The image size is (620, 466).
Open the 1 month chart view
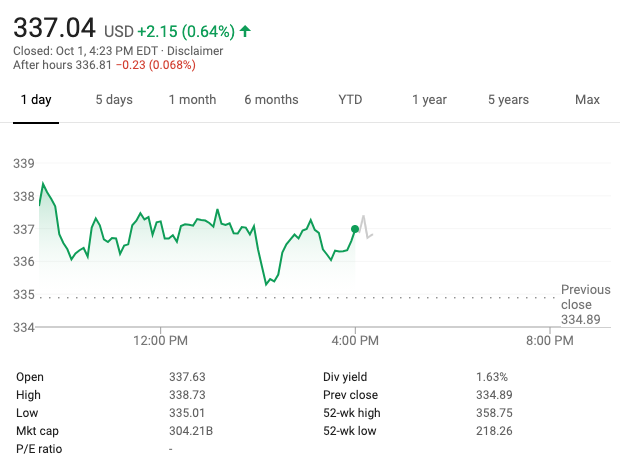click(x=192, y=100)
